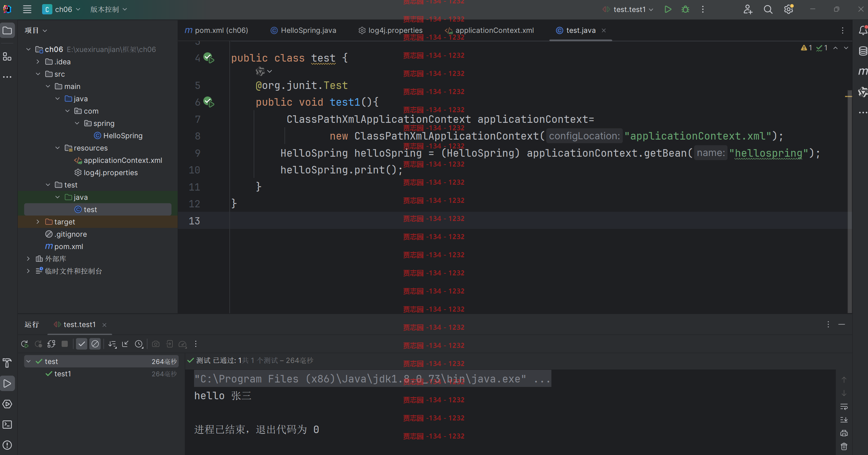Image resolution: width=868 pixels, height=455 pixels.
Task: Close the test.java tab
Action: (x=604, y=30)
